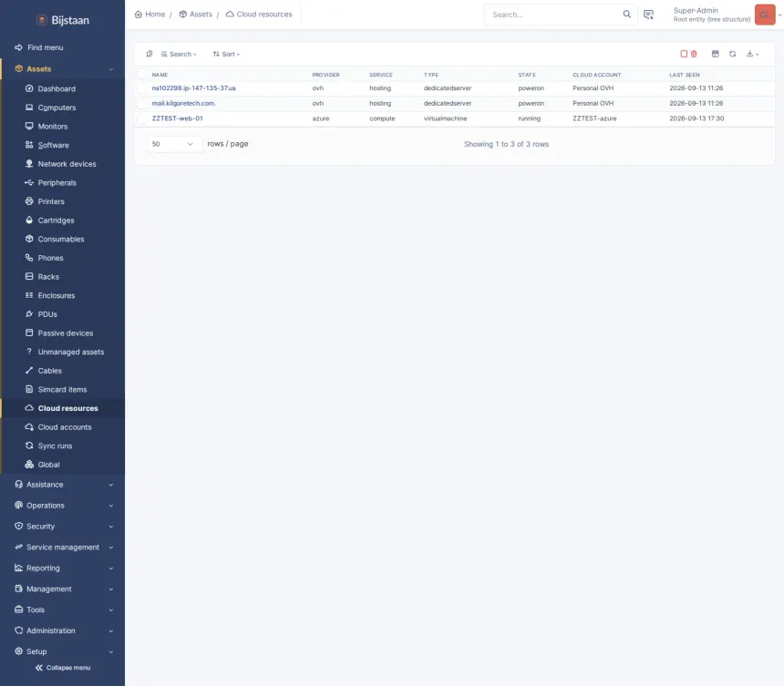The height and width of the screenshot is (686, 784).
Task: Collapse menu button at sidebar bottom
Action: [63, 668]
